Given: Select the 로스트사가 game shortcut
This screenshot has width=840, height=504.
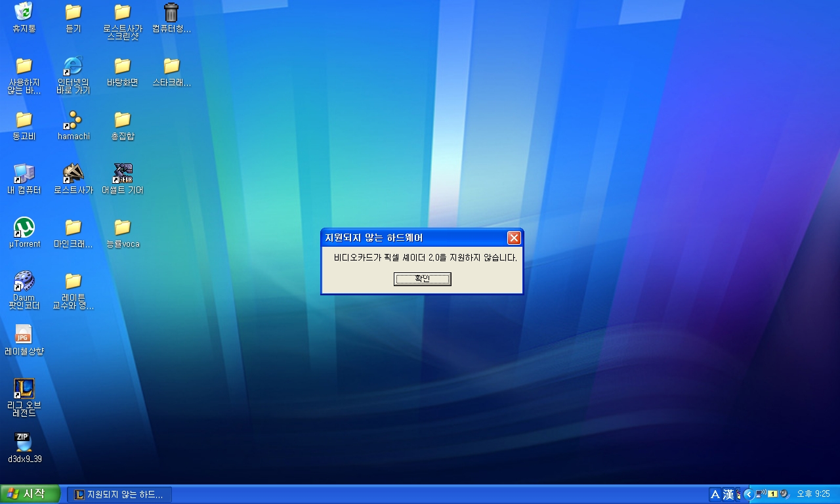Looking at the screenshot, I should tap(73, 179).
